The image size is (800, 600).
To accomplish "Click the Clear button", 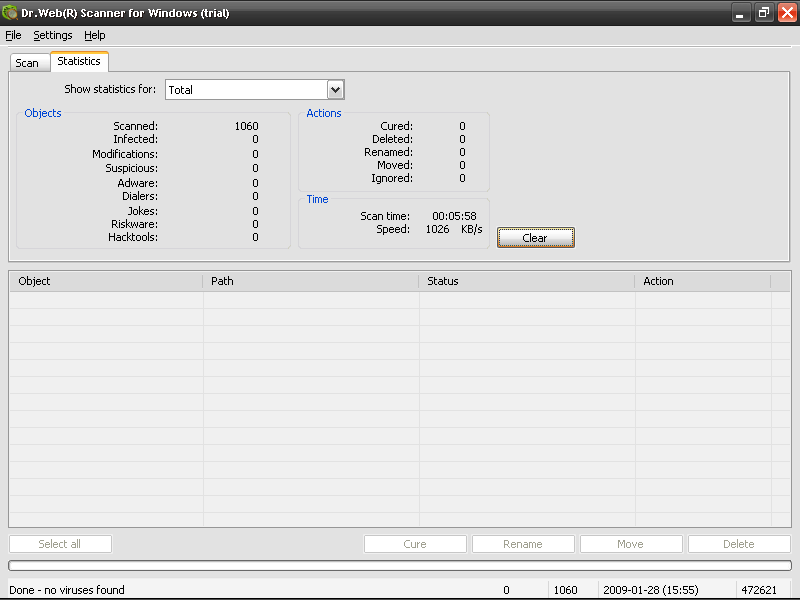I will point(535,237).
